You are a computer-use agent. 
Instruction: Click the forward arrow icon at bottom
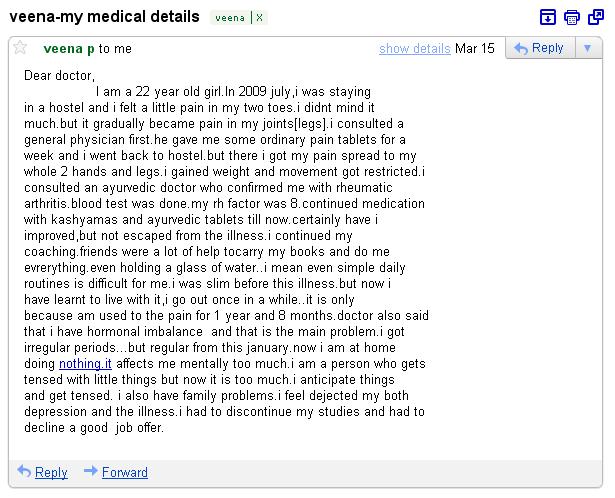pyautogui.click(x=90, y=471)
